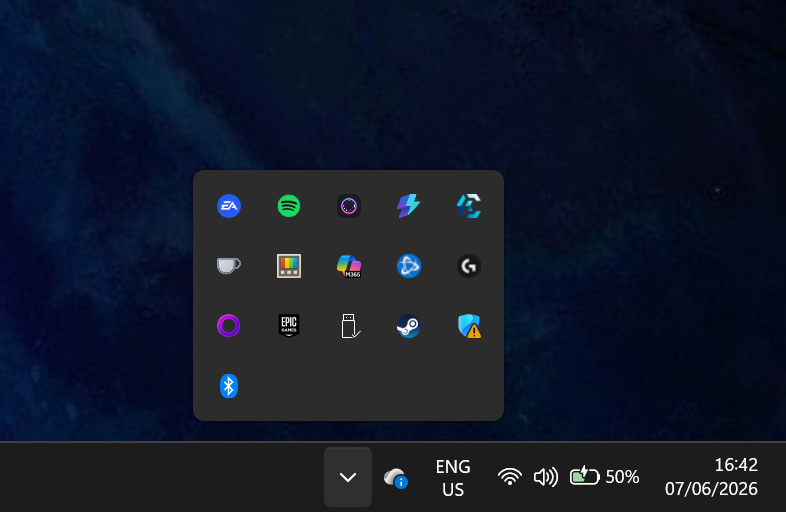Open the volume speaker icon

pyautogui.click(x=545, y=477)
